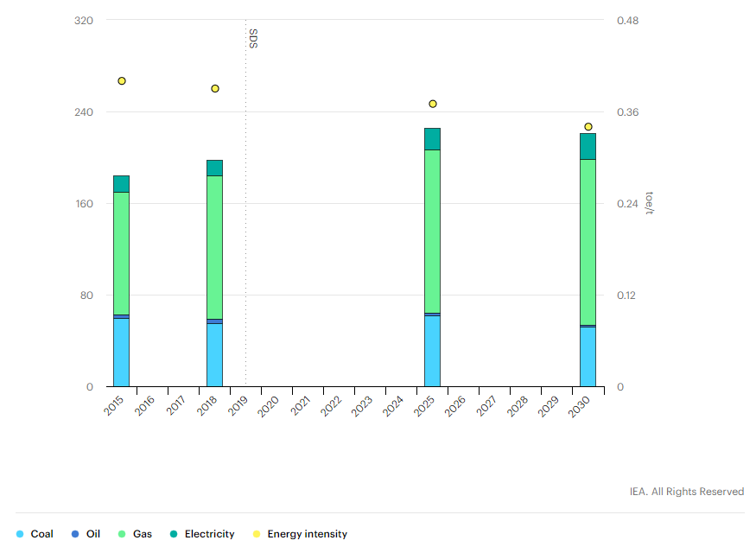Click the SDS scenario divider label
The image size is (756, 553).
pos(252,38)
